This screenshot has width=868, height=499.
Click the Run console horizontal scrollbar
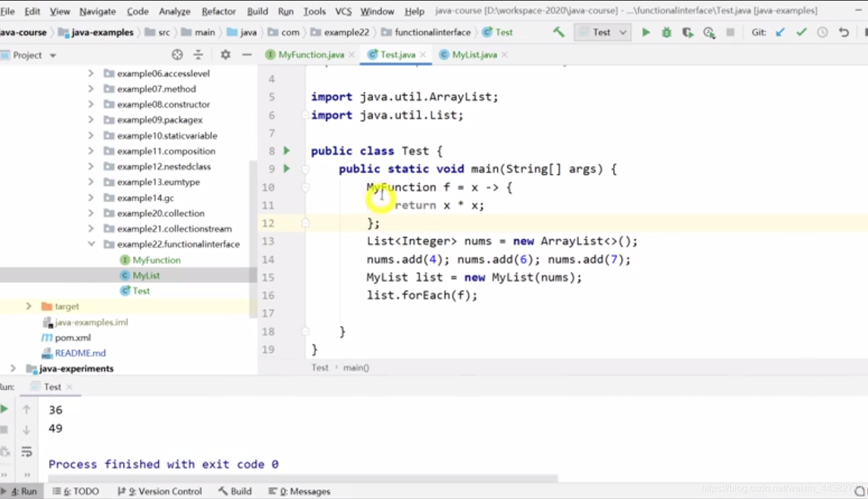tap(303, 478)
